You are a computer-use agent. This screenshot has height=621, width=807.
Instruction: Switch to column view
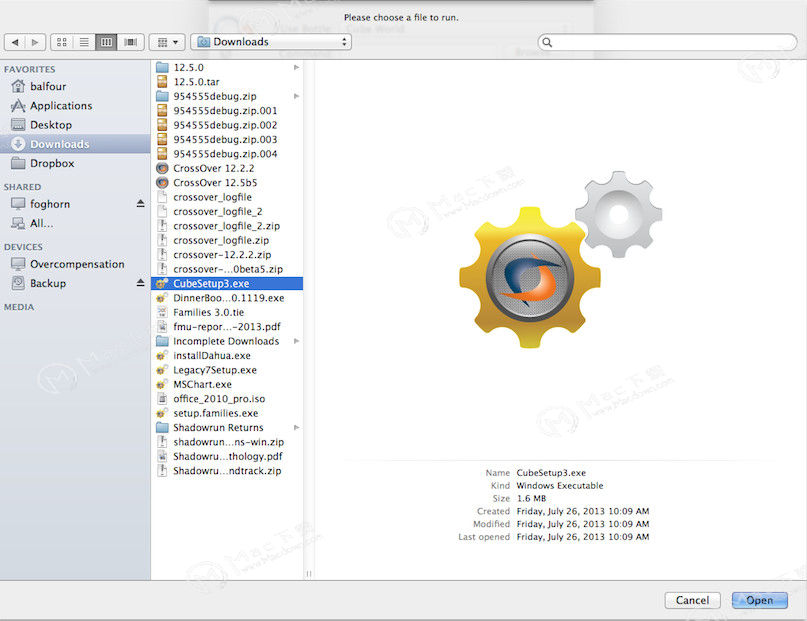(x=106, y=42)
